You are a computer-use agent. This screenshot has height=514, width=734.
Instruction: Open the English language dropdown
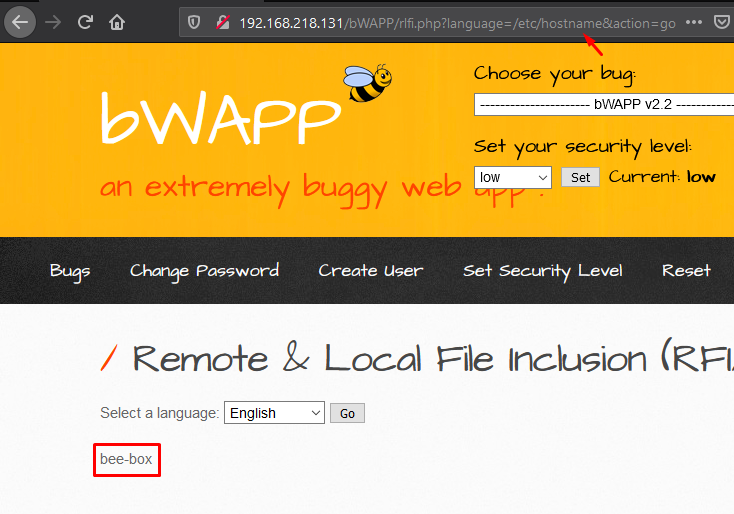pos(274,413)
